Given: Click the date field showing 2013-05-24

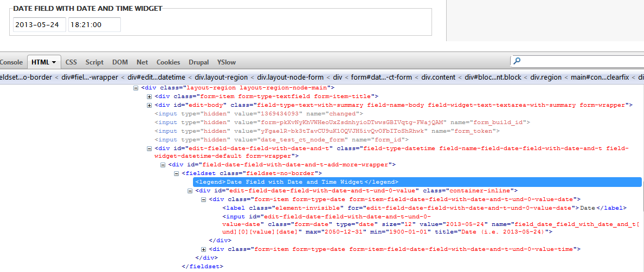Looking at the screenshot, I should tap(39, 24).
